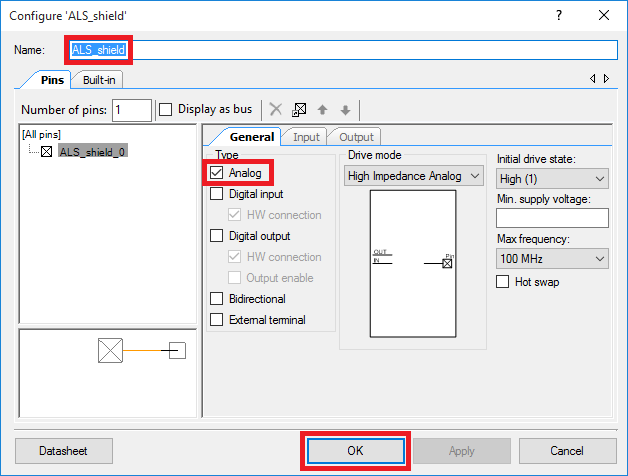Click the tab scroll right arrow
Viewport: 628px width, 476px height.
pos(606,79)
